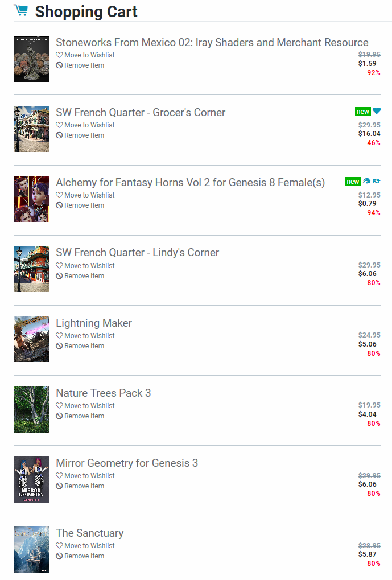This screenshot has width=392, height=580.
Task: Open SW French Quarter - Lindy's Corner title
Action: pos(137,252)
